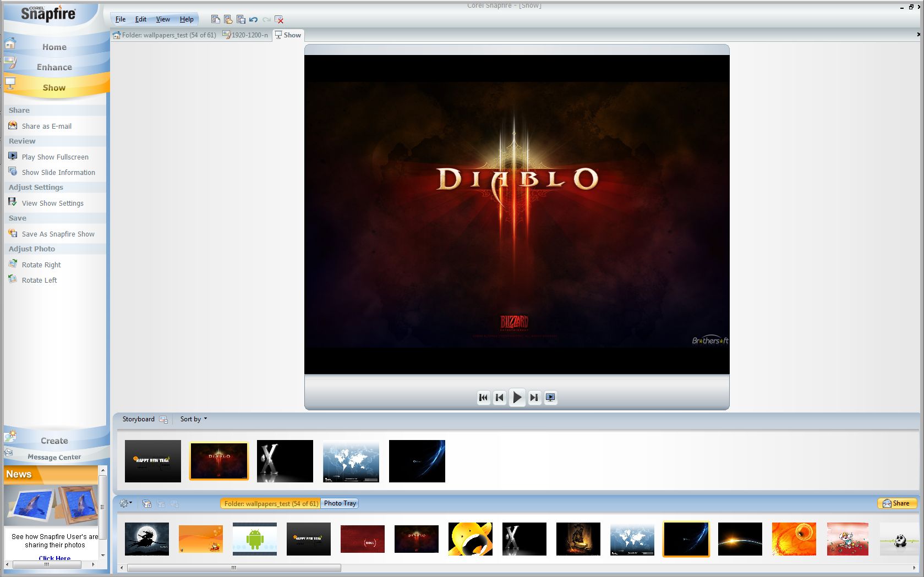Go to the previous slide

coord(500,397)
